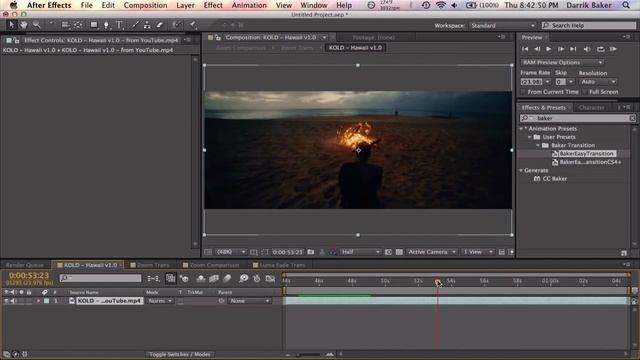Switch to the Character panel tab

tap(591, 108)
